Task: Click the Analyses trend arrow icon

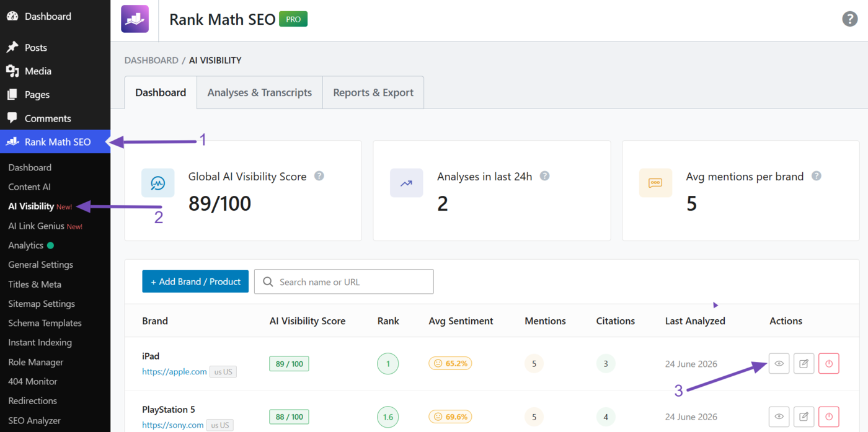Action: click(407, 183)
